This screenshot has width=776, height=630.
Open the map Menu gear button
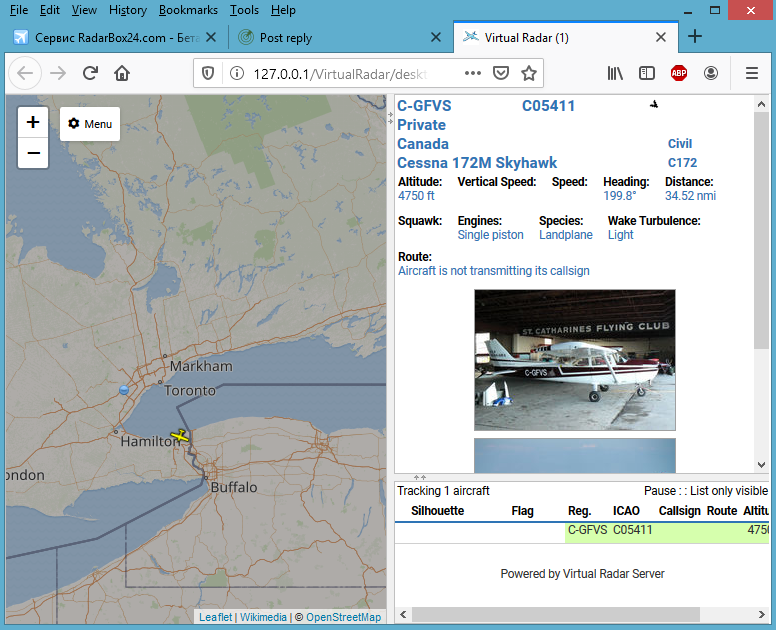point(90,124)
